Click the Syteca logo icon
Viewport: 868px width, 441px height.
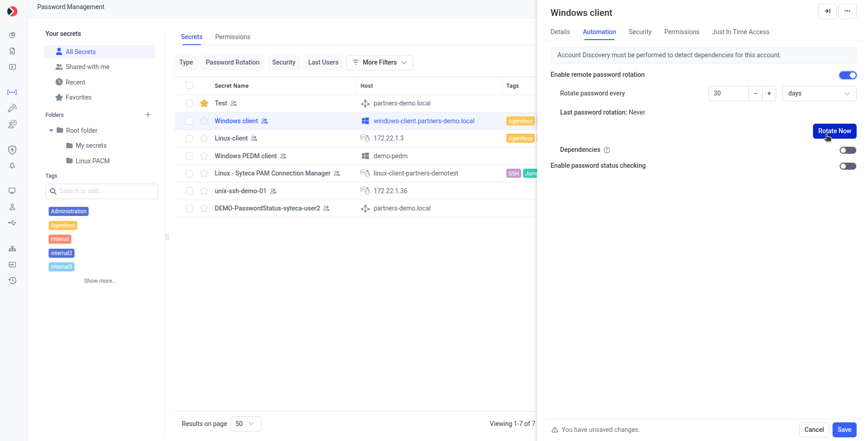[x=12, y=11]
